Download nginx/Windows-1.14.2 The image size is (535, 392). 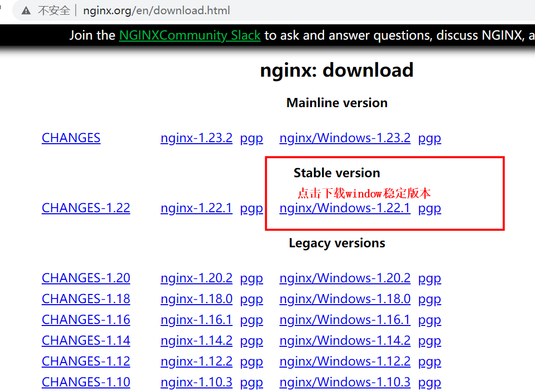(345, 341)
